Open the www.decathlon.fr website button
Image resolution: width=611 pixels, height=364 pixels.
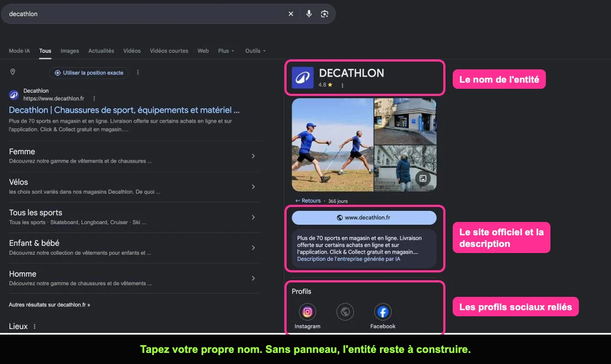(x=364, y=218)
